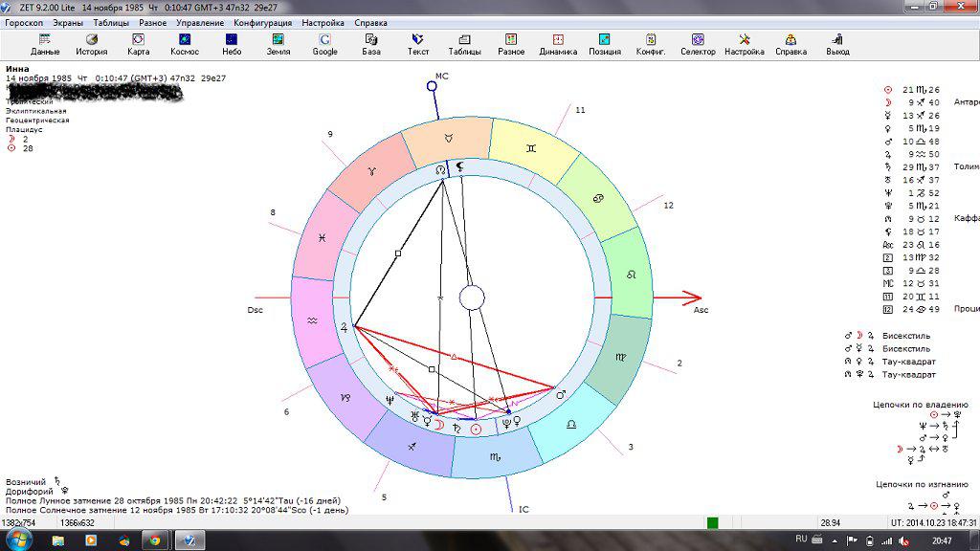
Task: Show the Космос view from toolbar
Action: pyautogui.click(x=185, y=45)
